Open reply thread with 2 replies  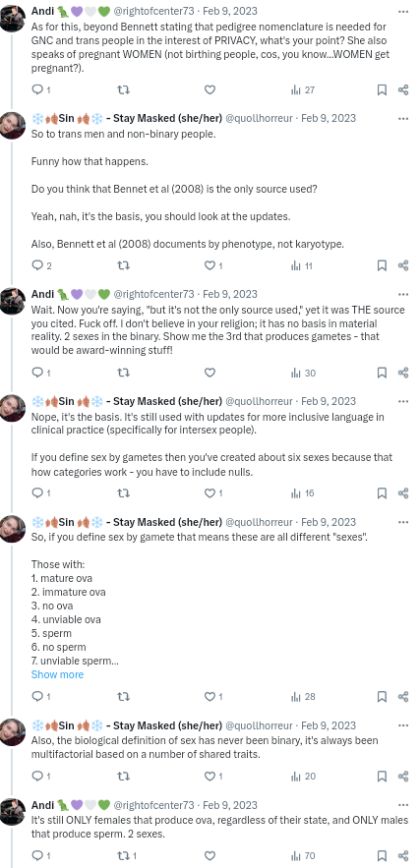click(42, 265)
